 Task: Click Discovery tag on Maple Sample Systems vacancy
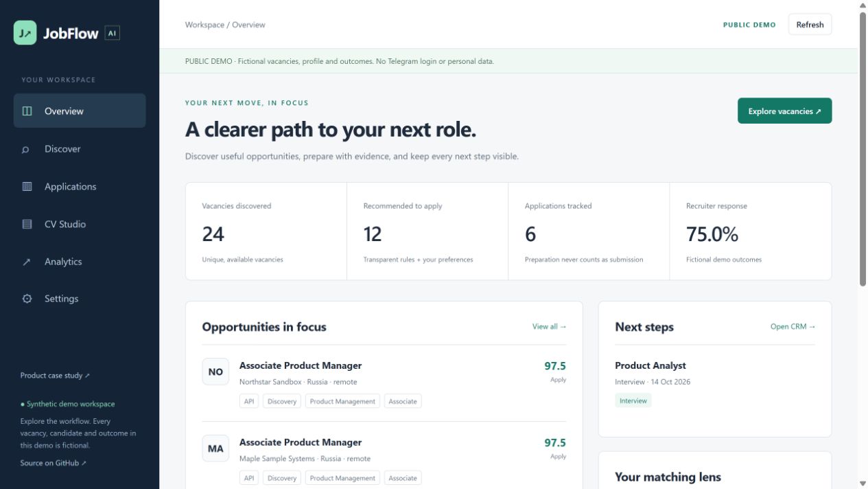282,478
